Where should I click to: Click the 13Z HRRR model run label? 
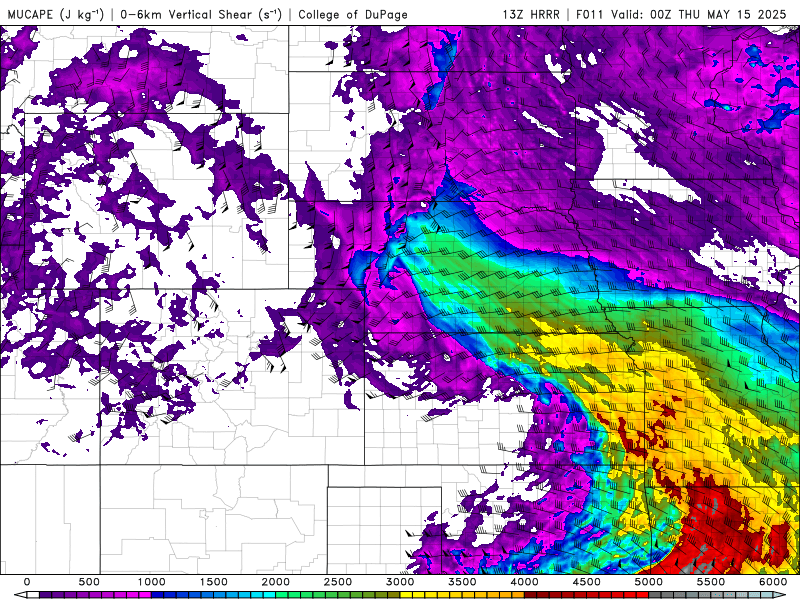click(x=531, y=14)
